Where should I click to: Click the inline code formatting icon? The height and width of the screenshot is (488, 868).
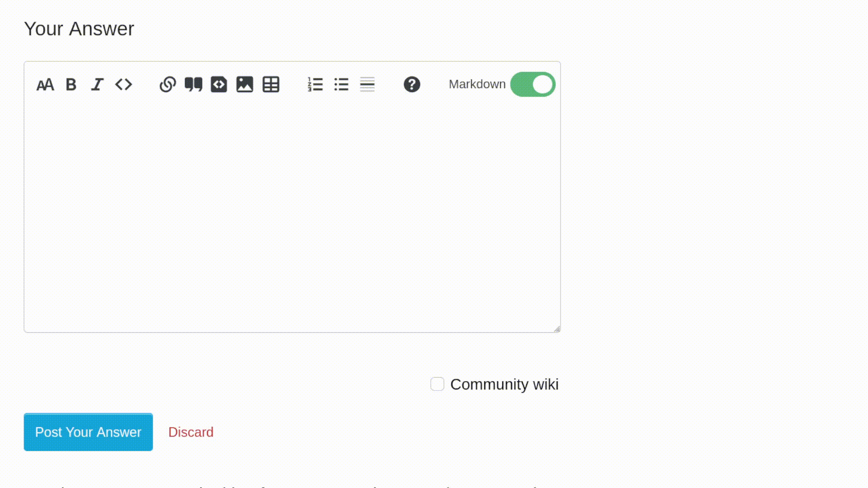[x=123, y=84]
